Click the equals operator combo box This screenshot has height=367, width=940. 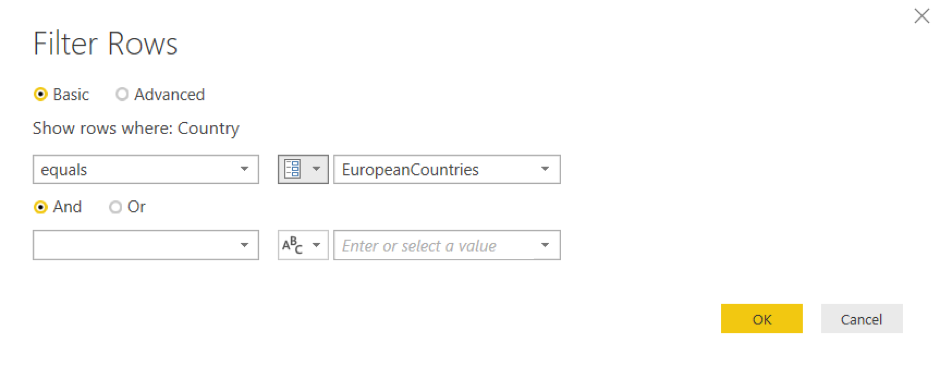(146, 170)
